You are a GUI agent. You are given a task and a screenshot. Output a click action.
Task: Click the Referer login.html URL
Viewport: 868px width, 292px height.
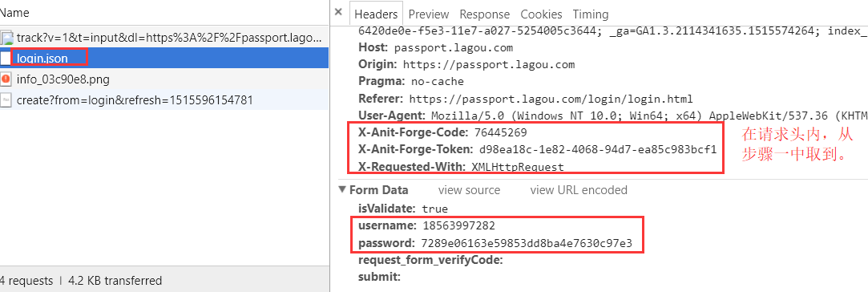coord(551,99)
